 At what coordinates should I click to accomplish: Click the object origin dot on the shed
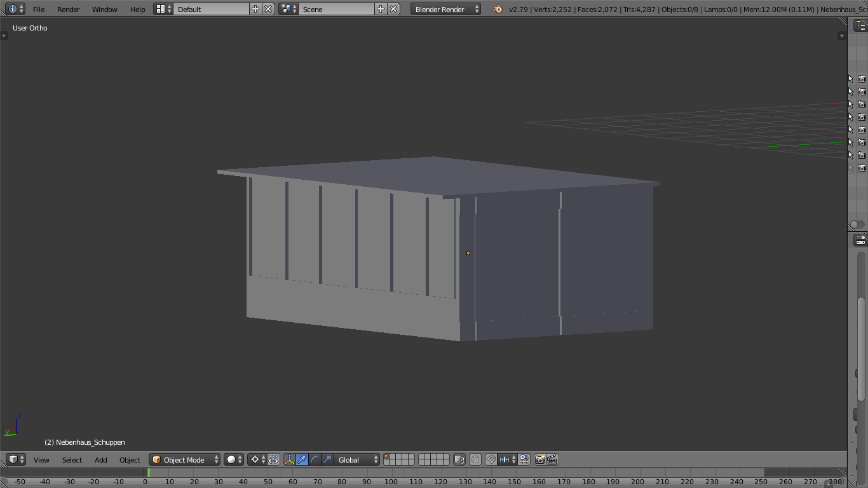pos(468,253)
